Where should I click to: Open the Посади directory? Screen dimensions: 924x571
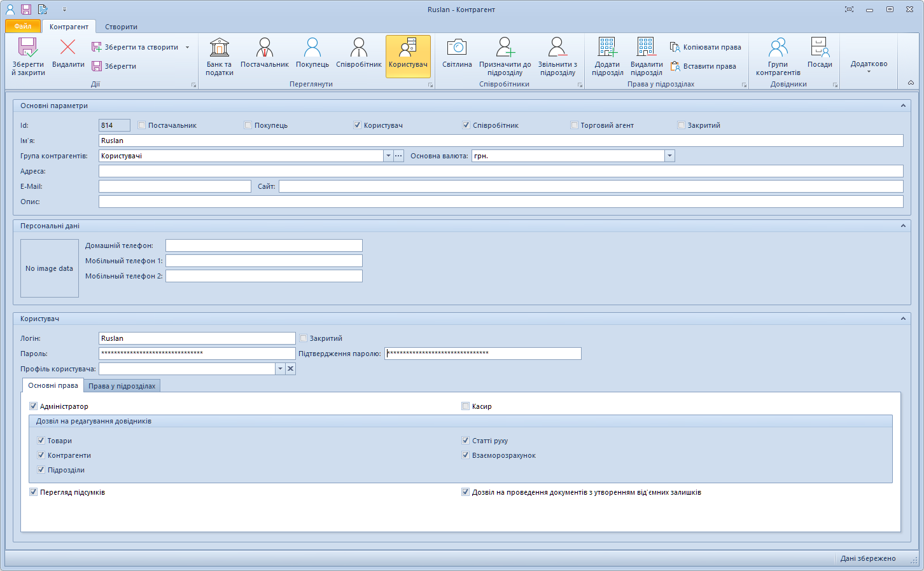point(820,56)
